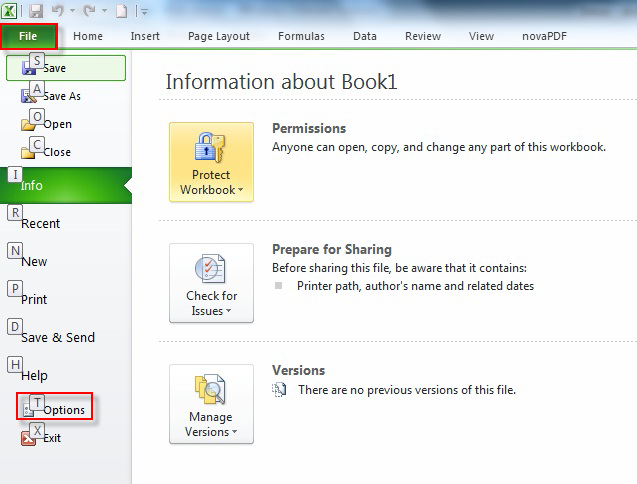This screenshot has width=637, height=484.
Task: Open Excel Options
Action: click(x=54, y=406)
